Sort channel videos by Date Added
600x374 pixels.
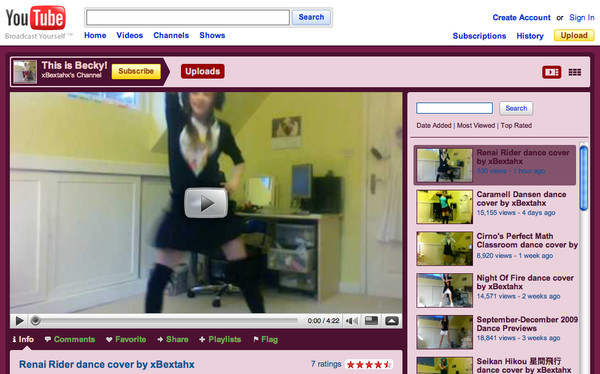[x=434, y=126]
